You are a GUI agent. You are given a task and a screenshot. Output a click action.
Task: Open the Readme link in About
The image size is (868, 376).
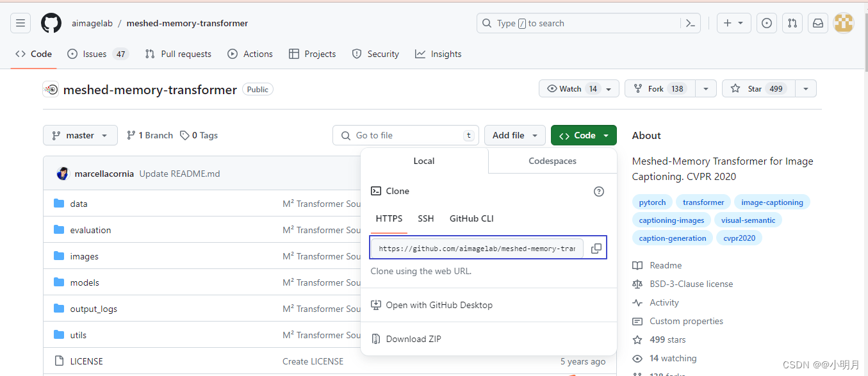point(657,265)
